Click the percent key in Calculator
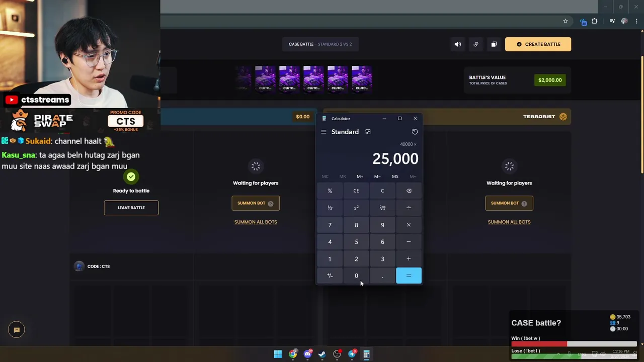Screen dimensions: 644x362 click(330, 191)
